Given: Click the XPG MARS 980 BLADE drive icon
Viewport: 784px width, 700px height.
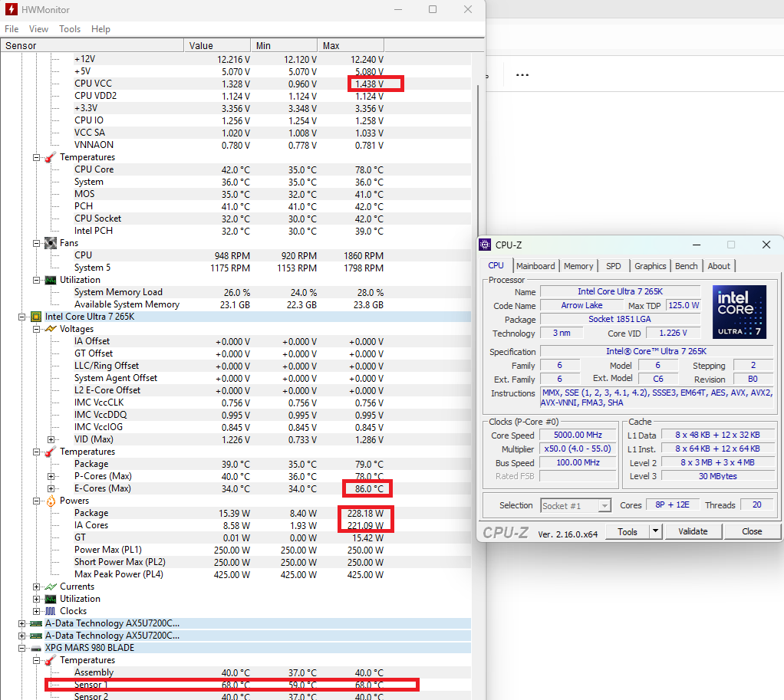Looking at the screenshot, I should pyautogui.click(x=36, y=649).
